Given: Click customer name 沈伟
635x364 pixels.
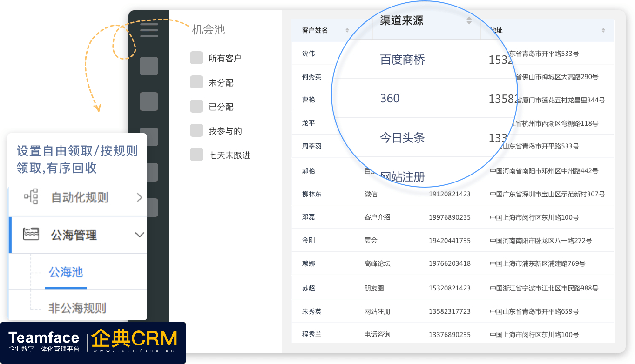Looking at the screenshot, I should pos(308,54).
